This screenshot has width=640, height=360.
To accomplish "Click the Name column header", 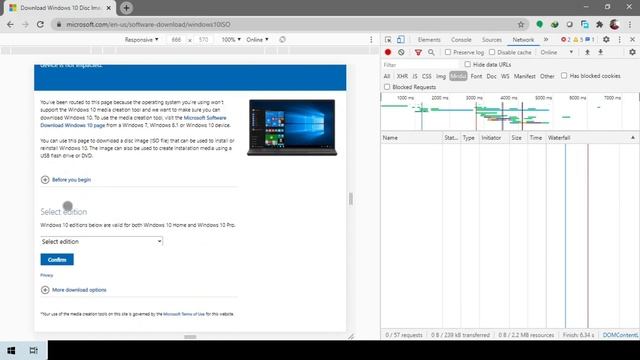I will pyautogui.click(x=411, y=138).
